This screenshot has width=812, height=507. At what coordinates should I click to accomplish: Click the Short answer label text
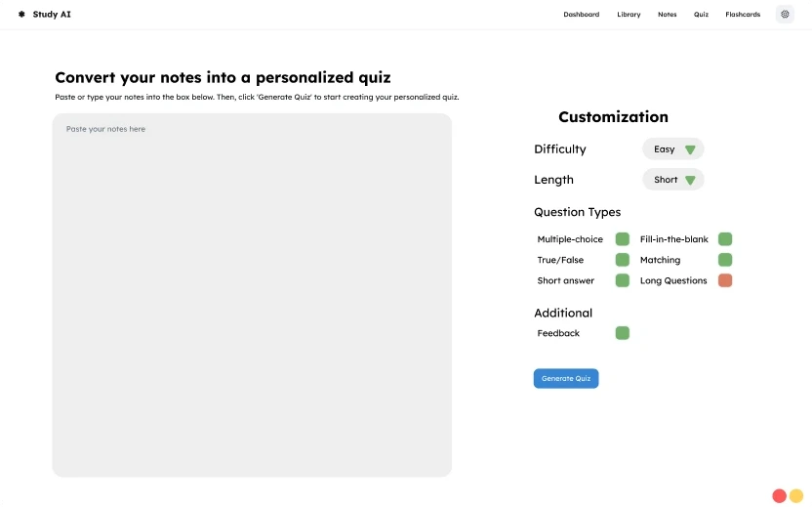[x=565, y=280]
